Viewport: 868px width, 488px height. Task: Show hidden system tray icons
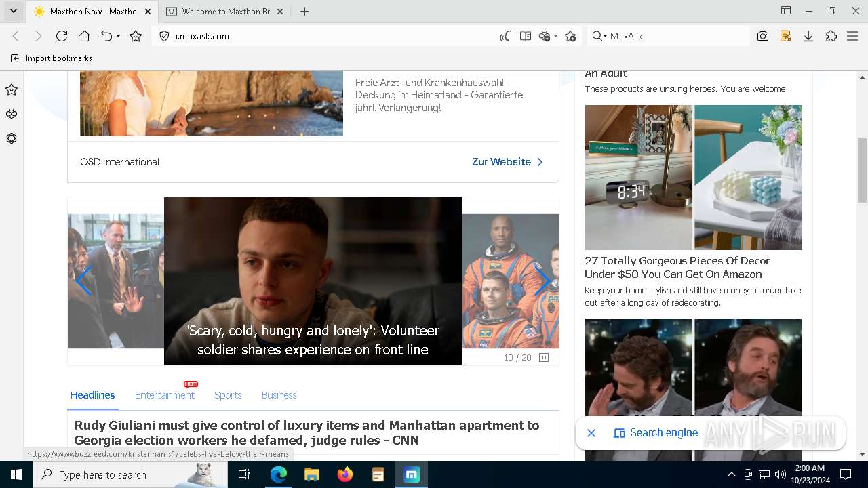point(731,474)
